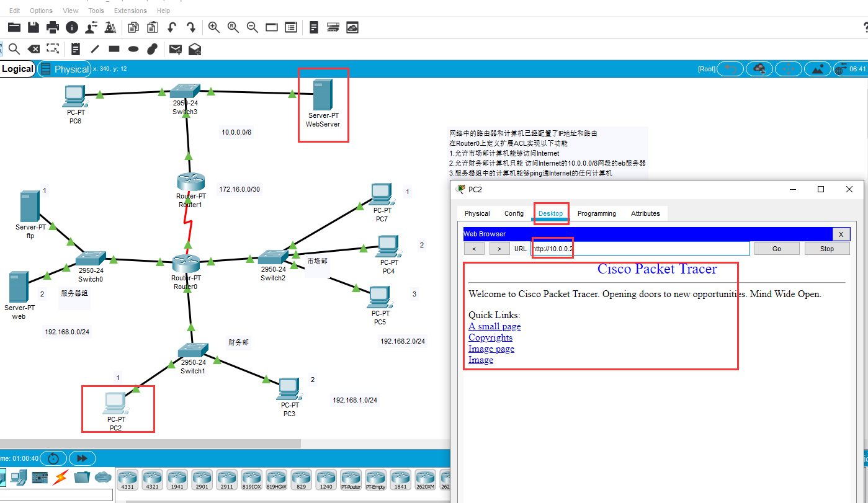The width and height of the screenshot is (868, 503).
Task: Pick the 2911 router from palette
Action: (226, 479)
